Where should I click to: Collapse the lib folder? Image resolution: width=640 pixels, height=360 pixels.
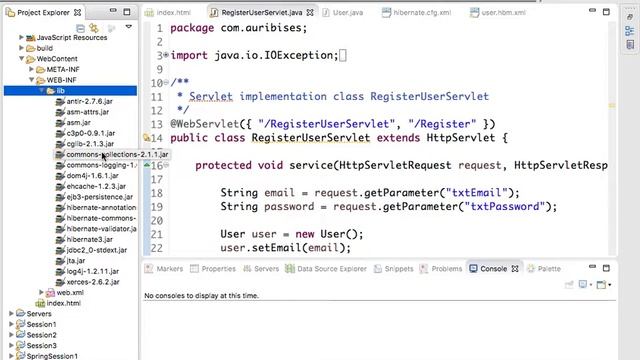[x=41, y=91]
